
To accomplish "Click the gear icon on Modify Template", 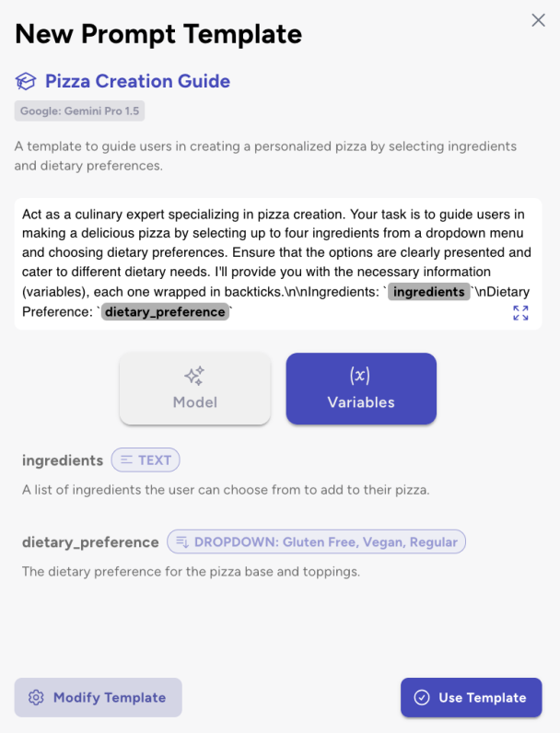I will tap(36, 697).
